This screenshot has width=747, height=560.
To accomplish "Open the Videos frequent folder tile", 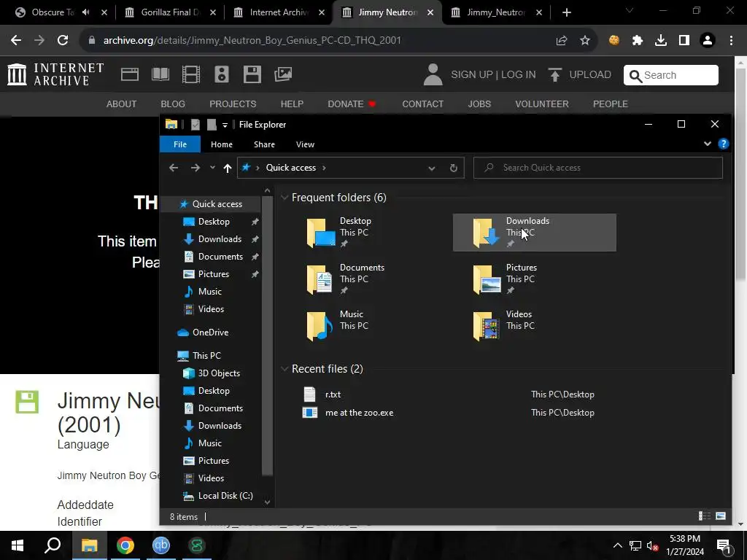I will pos(534,326).
